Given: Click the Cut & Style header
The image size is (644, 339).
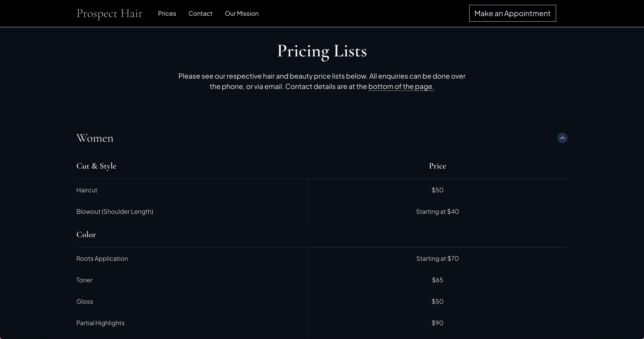Looking at the screenshot, I should pos(96,166).
